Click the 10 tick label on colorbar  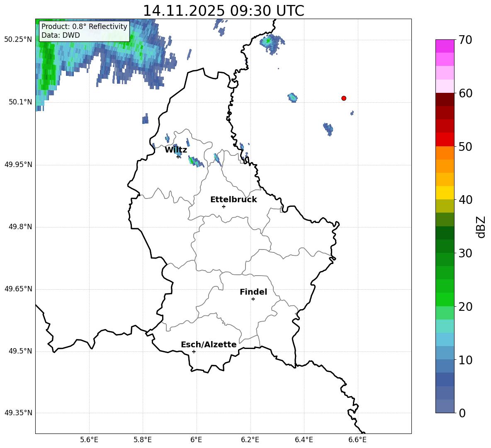click(465, 360)
